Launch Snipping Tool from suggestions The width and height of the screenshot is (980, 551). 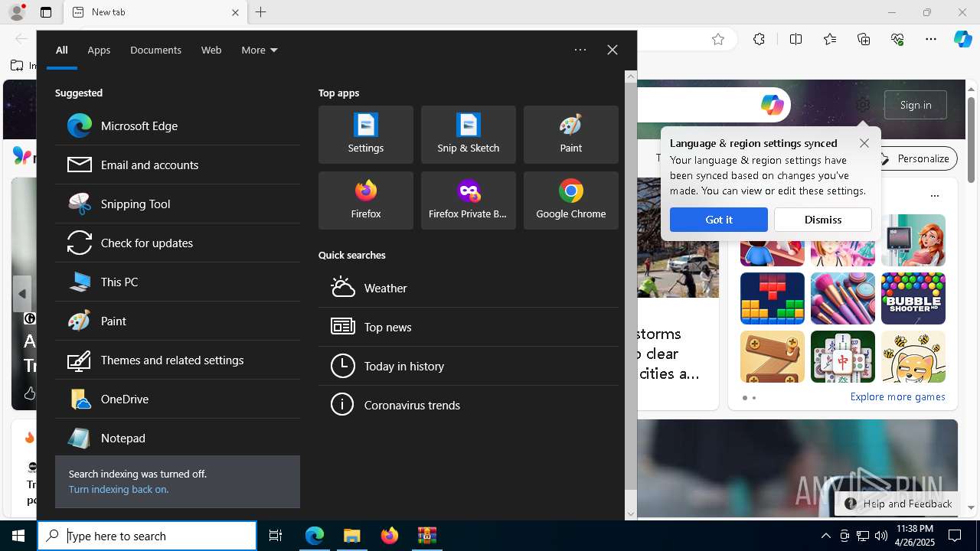(178, 204)
